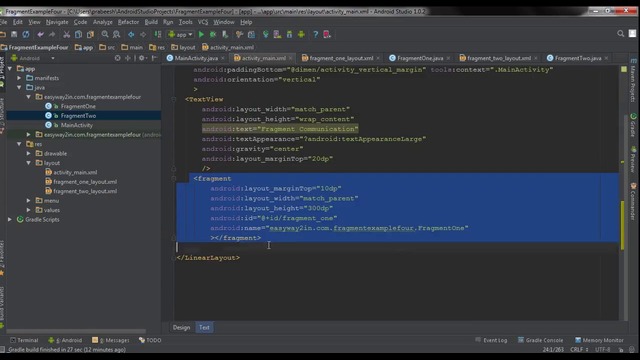Run the app with green play icon
This screenshot has height=360, width=640.
tap(201, 35)
